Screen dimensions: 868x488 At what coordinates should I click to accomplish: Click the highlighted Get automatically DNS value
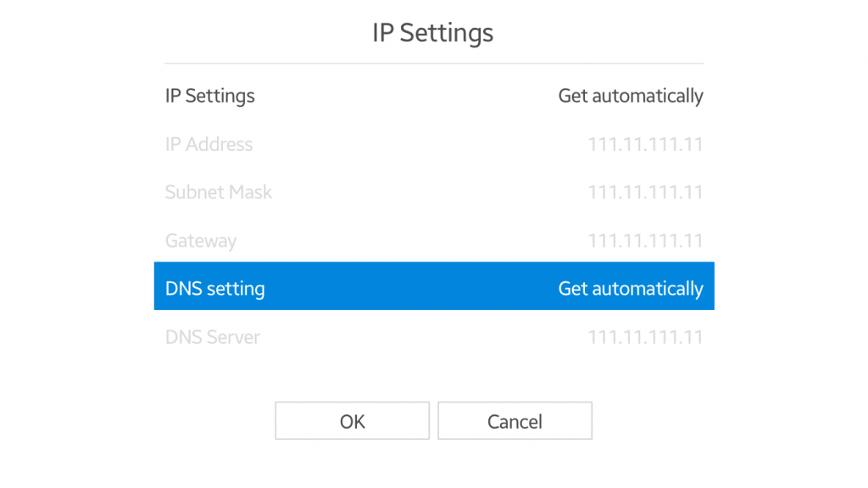coord(631,288)
